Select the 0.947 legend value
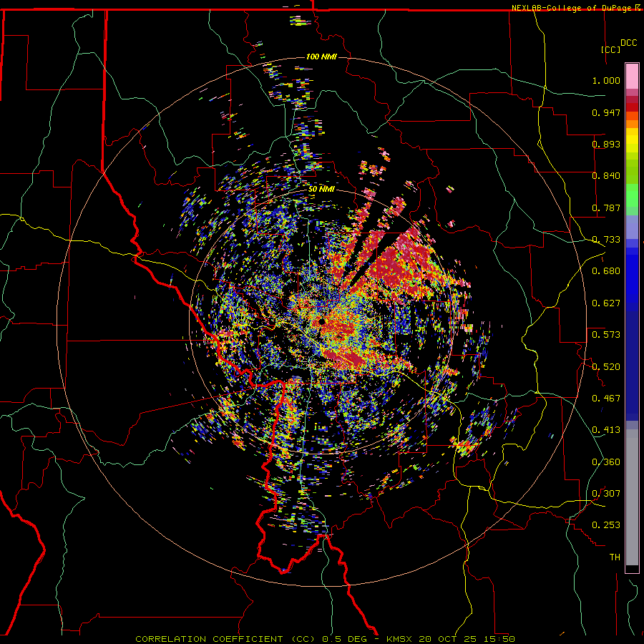 coord(606,112)
